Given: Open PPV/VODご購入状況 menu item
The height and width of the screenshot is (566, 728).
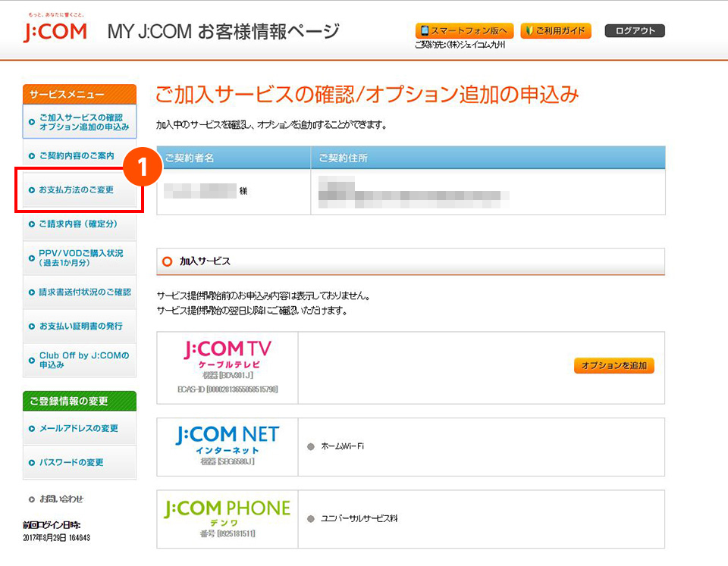Looking at the screenshot, I should click(x=80, y=258).
